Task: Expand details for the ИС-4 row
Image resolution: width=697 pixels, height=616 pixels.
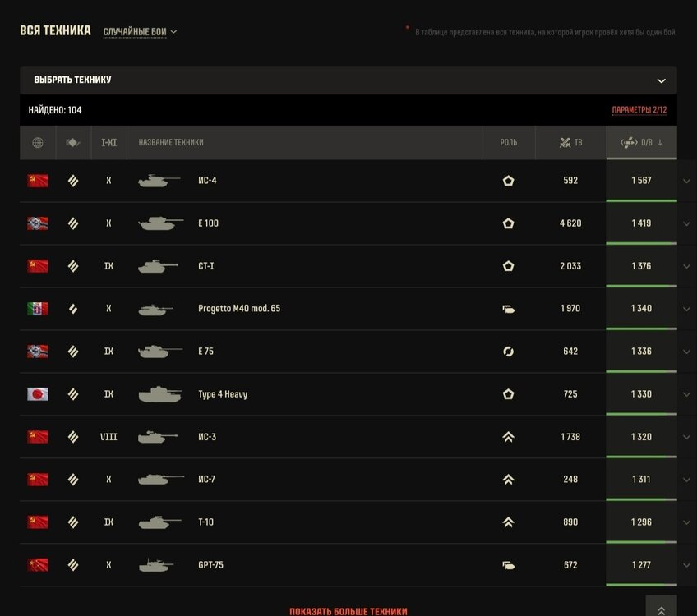Action: (x=686, y=182)
